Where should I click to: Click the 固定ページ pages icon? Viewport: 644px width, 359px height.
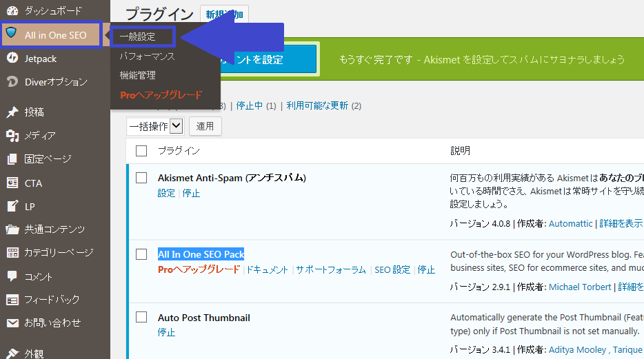pyautogui.click(x=12, y=159)
